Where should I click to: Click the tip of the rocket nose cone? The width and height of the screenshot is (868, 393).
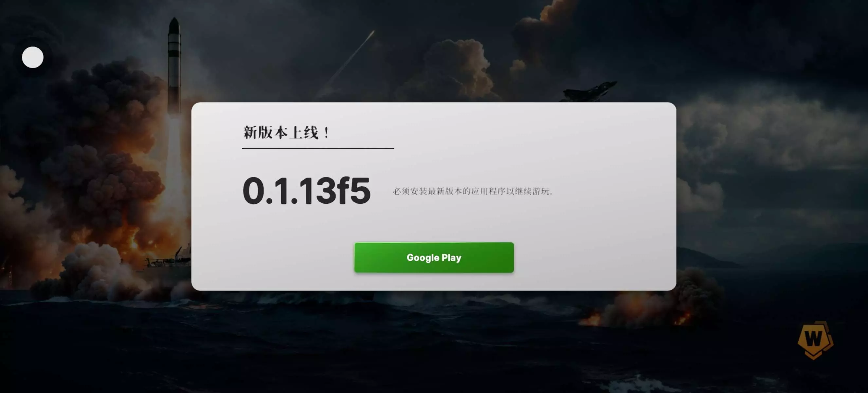click(174, 19)
